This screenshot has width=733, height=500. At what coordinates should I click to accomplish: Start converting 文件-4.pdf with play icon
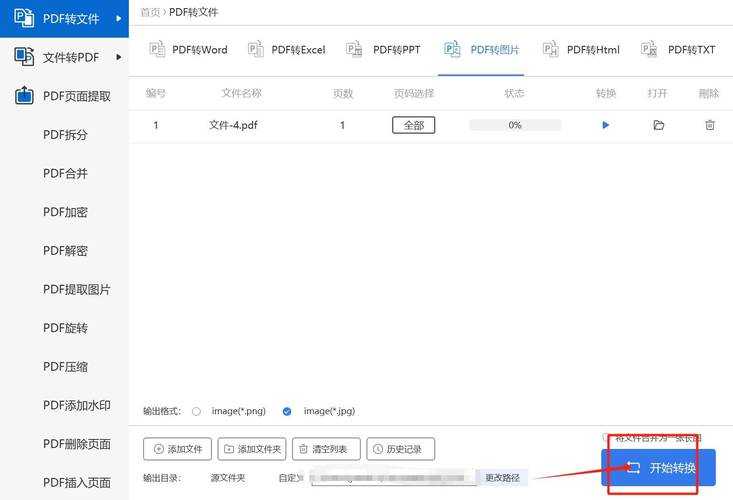click(x=606, y=125)
